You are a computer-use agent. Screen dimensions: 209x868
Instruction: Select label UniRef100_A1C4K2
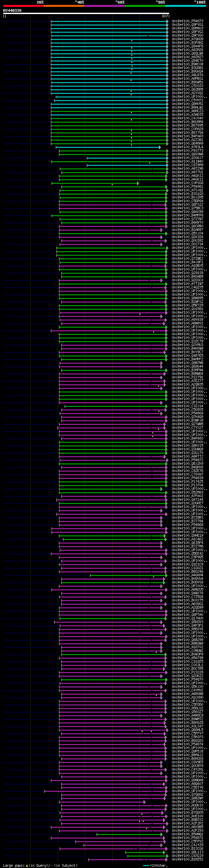(187, 539)
